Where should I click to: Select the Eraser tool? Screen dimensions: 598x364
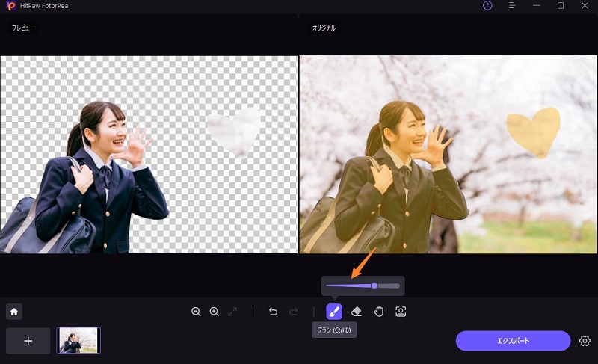(x=356, y=312)
